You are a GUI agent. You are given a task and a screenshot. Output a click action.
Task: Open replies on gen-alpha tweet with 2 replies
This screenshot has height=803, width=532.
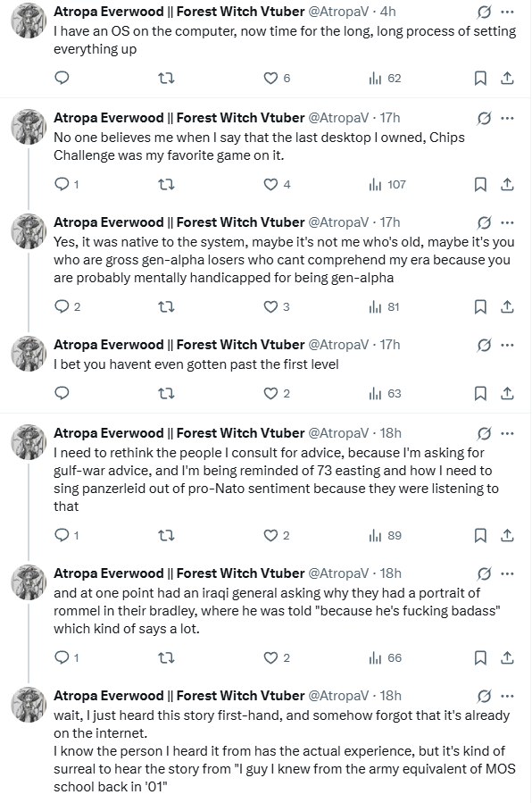pyautogui.click(x=68, y=306)
